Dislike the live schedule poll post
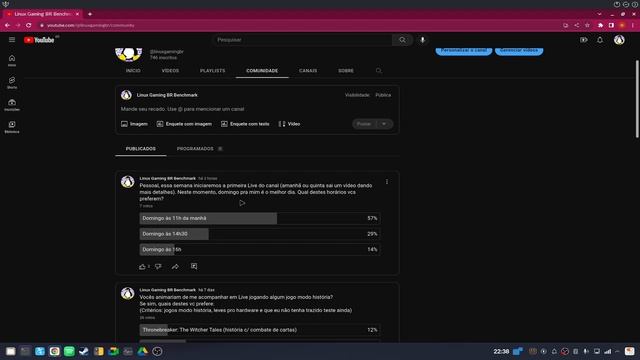The width and height of the screenshot is (640, 360). 158,267
